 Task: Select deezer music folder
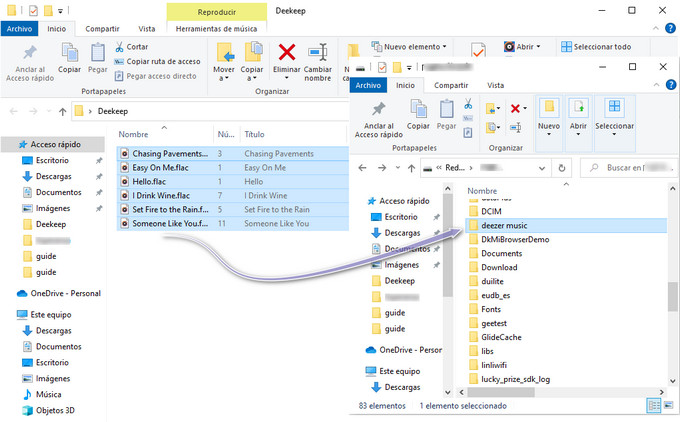point(566,225)
